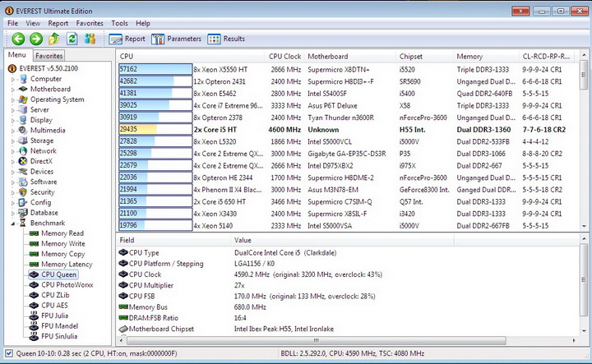The height and width of the screenshot is (364, 592).
Task: Select the Display monitor icon
Action: 23,120
